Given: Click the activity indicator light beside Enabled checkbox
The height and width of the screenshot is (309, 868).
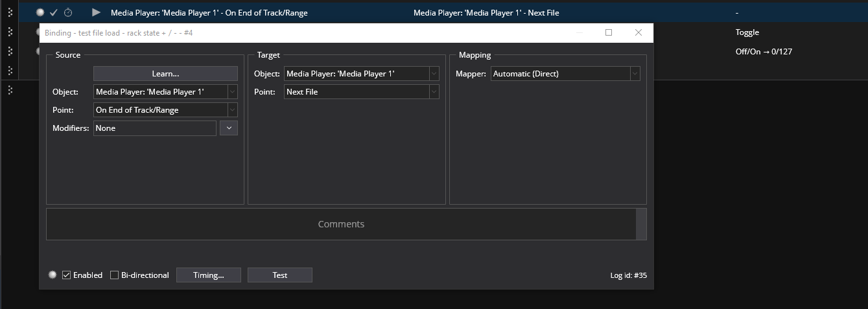Looking at the screenshot, I should [x=53, y=275].
